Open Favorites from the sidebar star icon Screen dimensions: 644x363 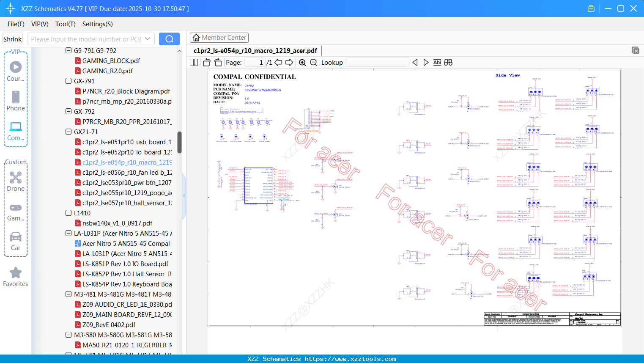pos(16,277)
